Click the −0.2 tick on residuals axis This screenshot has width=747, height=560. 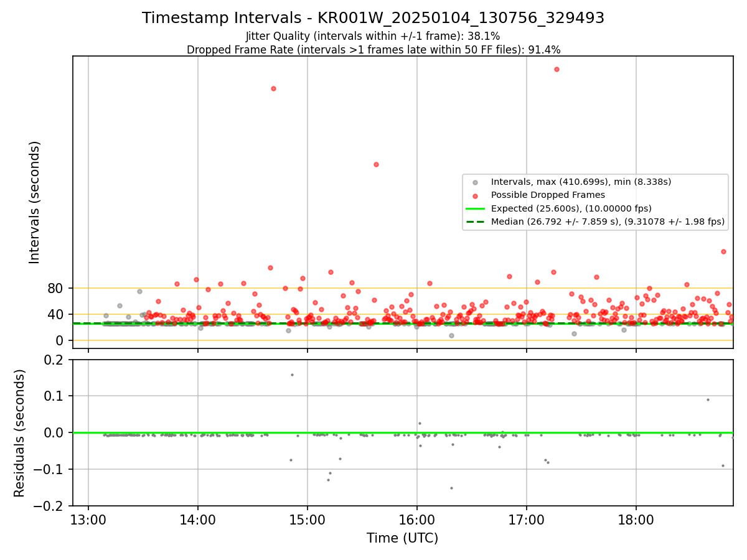click(x=49, y=506)
